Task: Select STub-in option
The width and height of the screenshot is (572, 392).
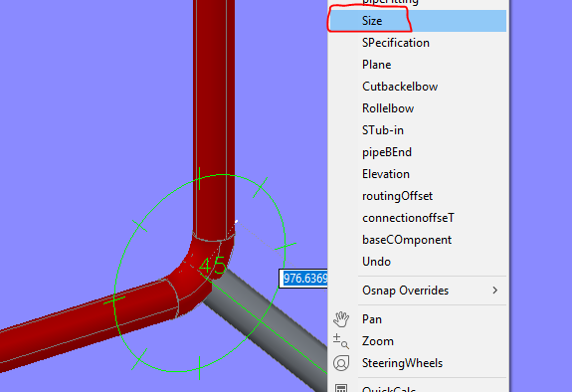Action: coord(417,130)
